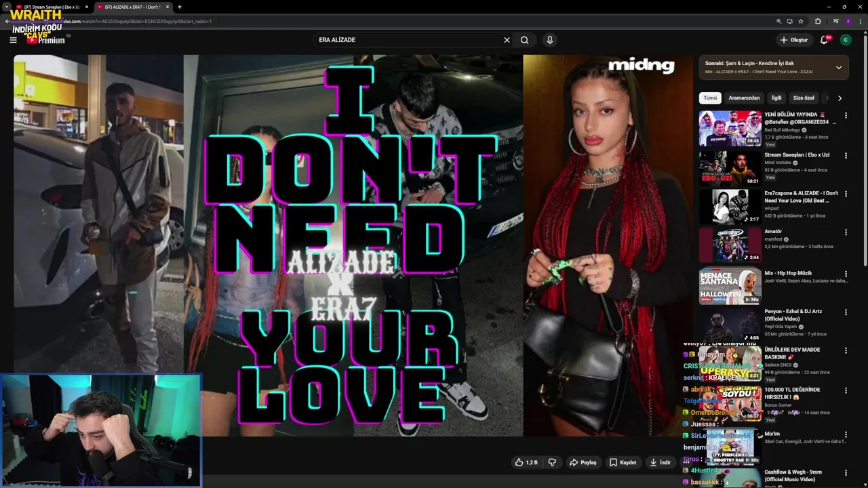Save video to playlist with Kaydet
Viewport: 868px width, 488px height.
623,462
